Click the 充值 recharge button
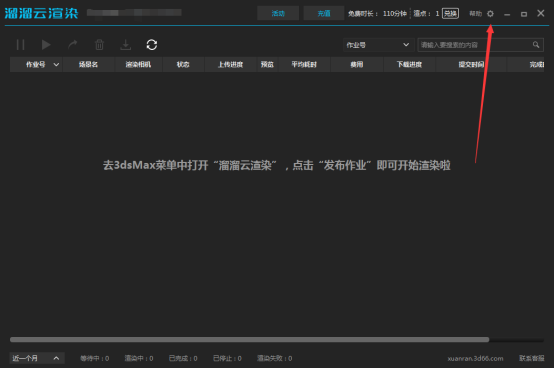The image size is (554, 369). point(324,13)
